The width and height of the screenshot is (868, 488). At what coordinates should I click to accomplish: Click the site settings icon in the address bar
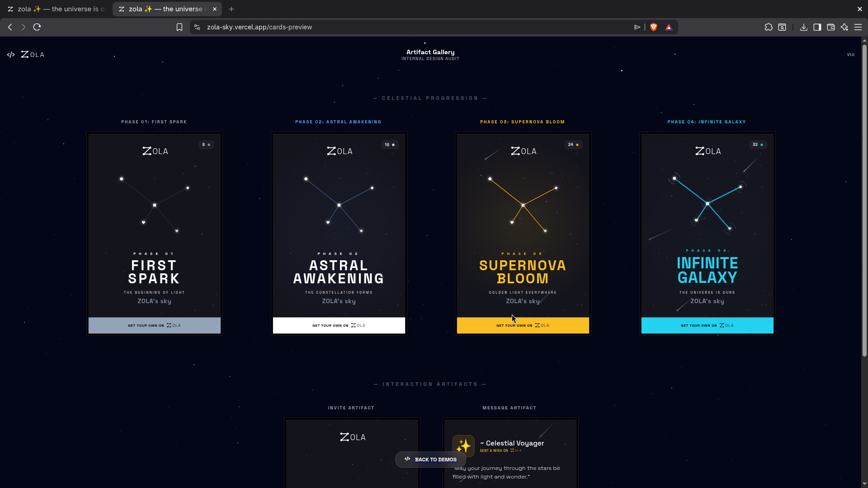tap(197, 27)
